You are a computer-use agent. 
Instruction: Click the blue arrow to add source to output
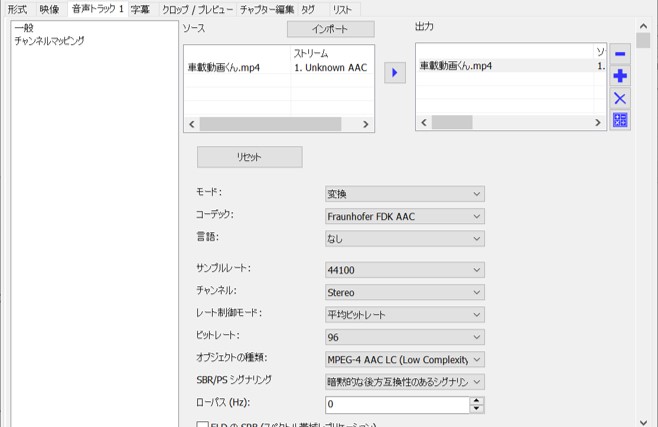[x=395, y=73]
